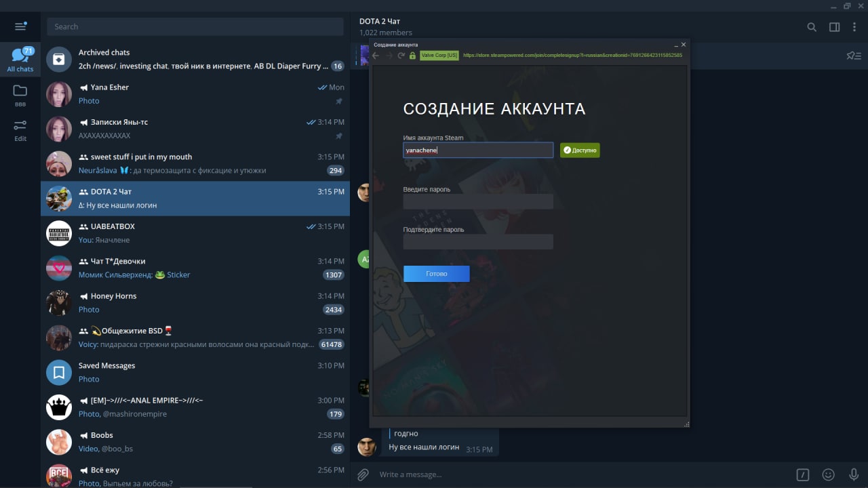Image resolution: width=868 pixels, height=488 pixels.
Task: Click the sender avatar beside Ну все нашли логин
Action: (367, 447)
